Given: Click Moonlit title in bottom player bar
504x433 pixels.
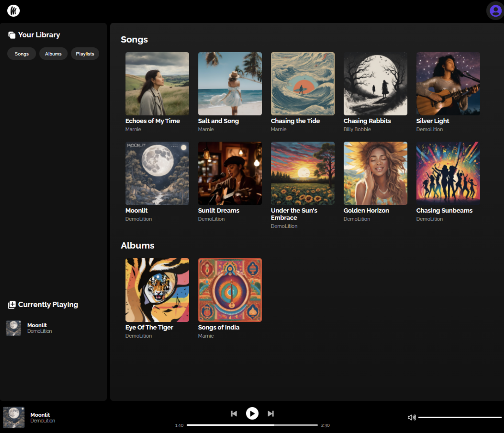Looking at the screenshot, I should (40, 415).
